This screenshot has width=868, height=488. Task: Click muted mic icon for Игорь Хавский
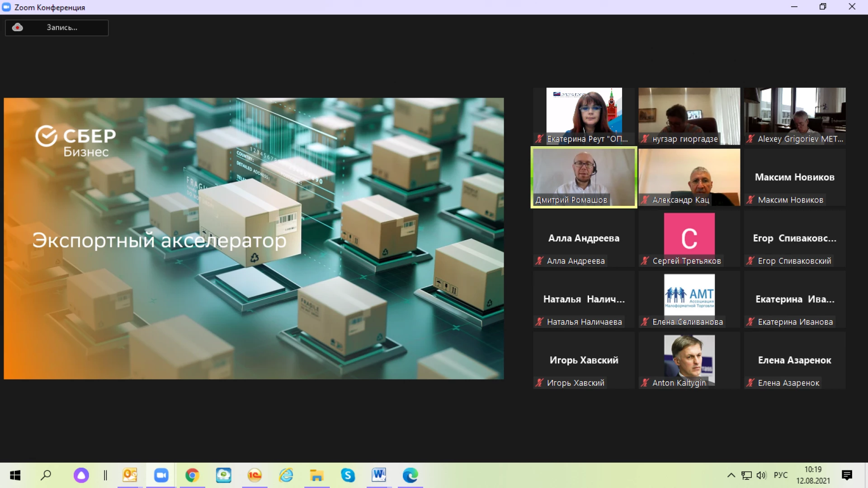tap(540, 383)
